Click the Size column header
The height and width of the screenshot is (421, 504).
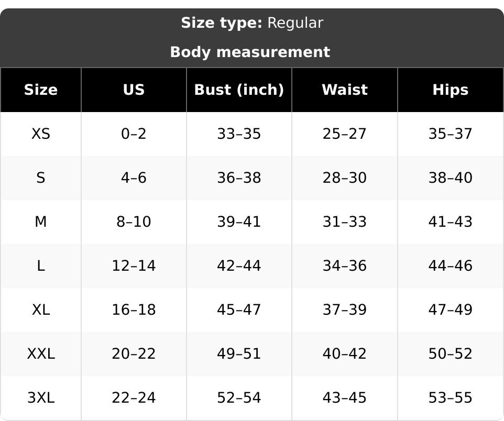tap(41, 90)
